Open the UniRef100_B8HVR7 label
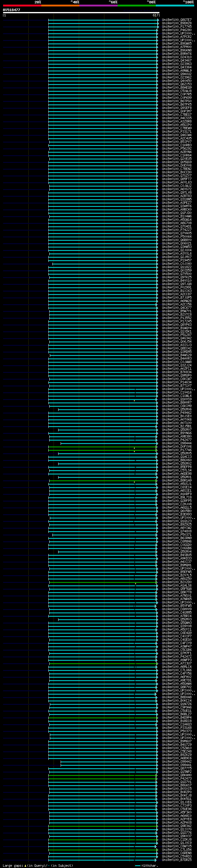 click(176, 403)
